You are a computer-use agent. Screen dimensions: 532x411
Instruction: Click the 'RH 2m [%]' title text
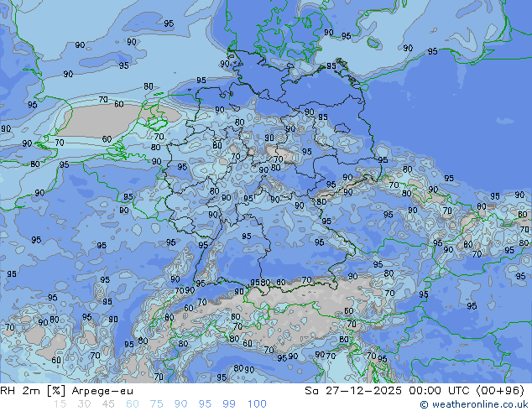(33, 391)
